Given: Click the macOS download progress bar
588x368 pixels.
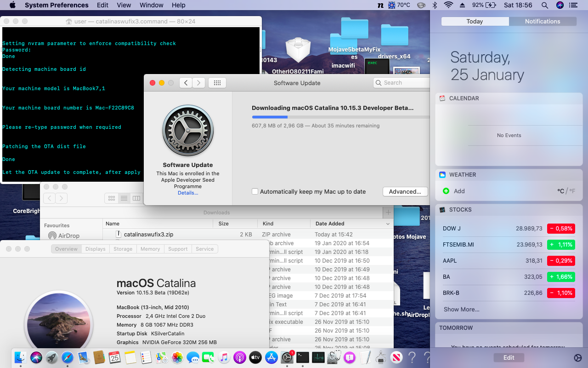Looking at the screenshot, I should [x=340, y=117].
